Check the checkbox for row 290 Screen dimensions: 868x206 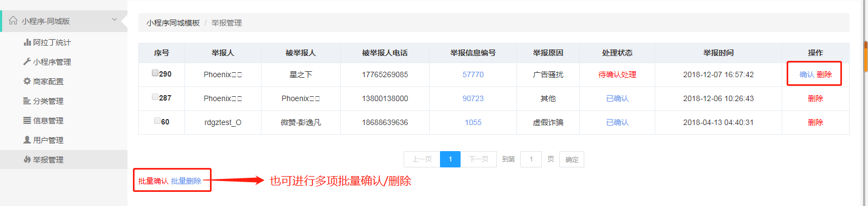(x=155, y=73)
